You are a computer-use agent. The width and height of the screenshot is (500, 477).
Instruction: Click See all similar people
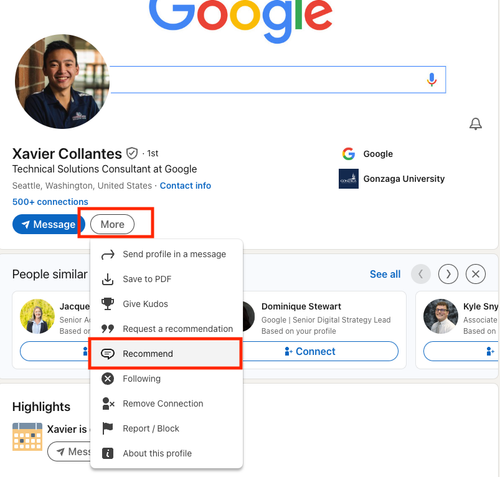coord(385,274)
